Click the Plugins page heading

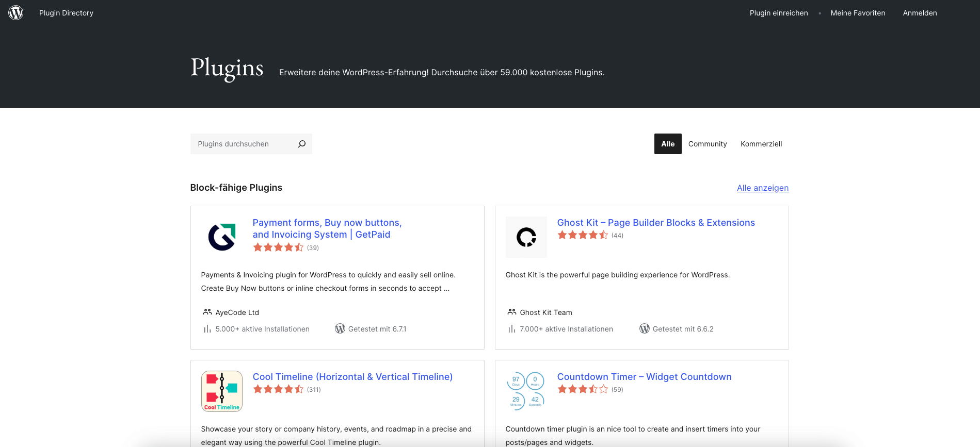pos(227,69)
